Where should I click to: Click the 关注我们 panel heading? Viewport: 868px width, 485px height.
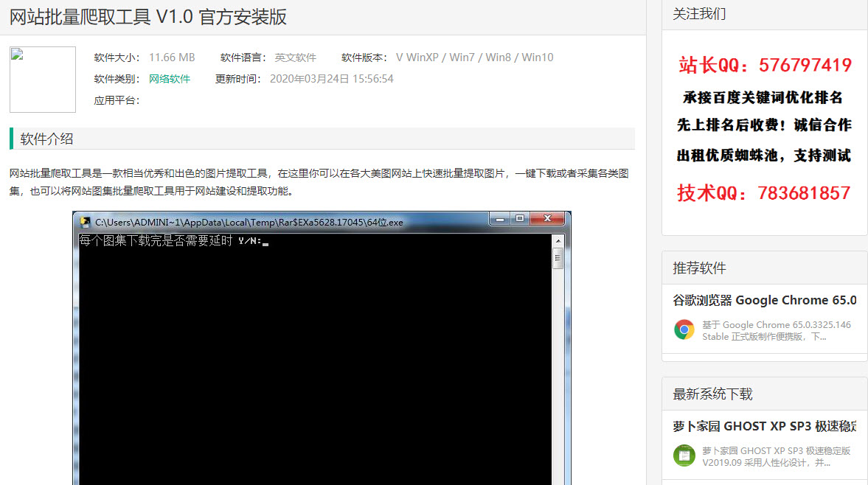tap(698, 13)
